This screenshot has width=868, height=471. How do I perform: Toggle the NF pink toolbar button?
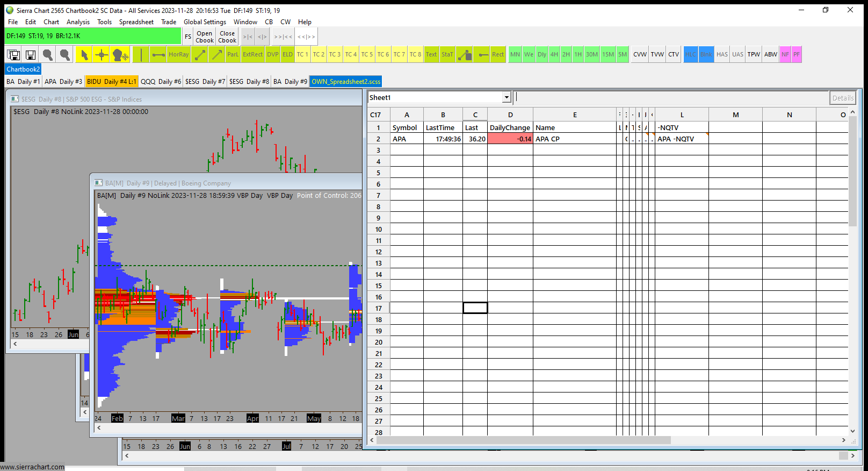pyautogui.click(x=785, y=54)
